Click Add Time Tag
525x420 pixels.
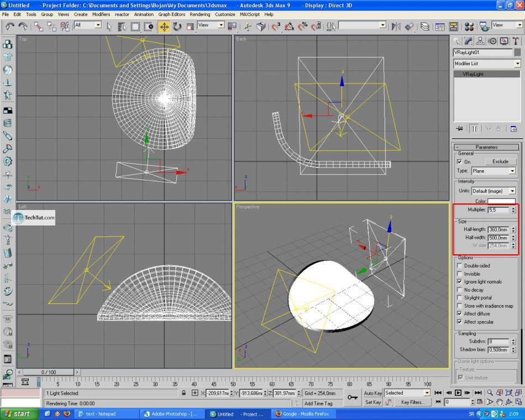[x=318, y=403]
